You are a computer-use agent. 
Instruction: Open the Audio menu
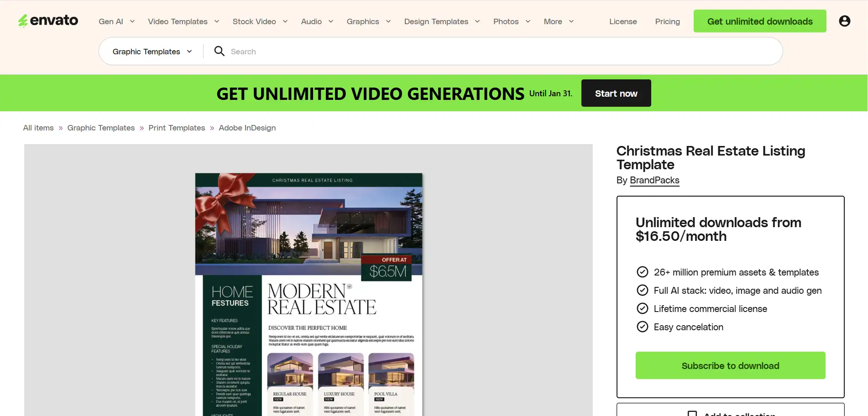317,21
